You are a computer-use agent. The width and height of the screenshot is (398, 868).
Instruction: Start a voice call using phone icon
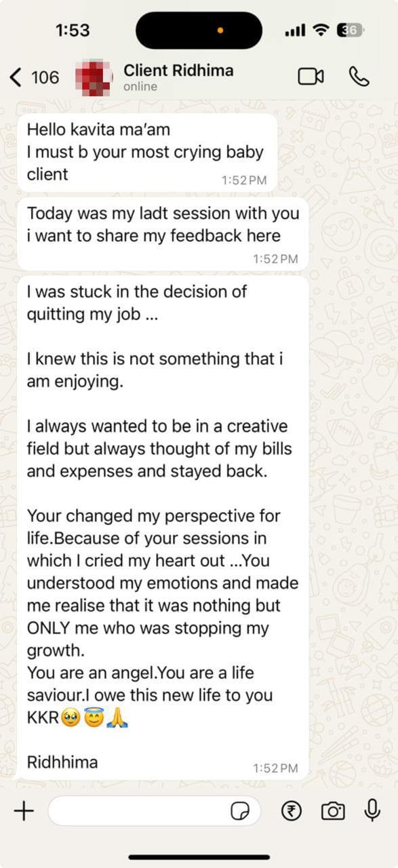(359, 77)
